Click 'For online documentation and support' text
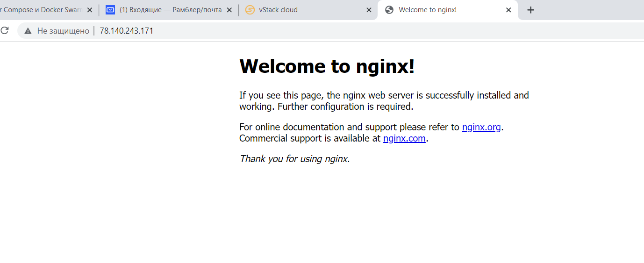 [x=319, y=127]
